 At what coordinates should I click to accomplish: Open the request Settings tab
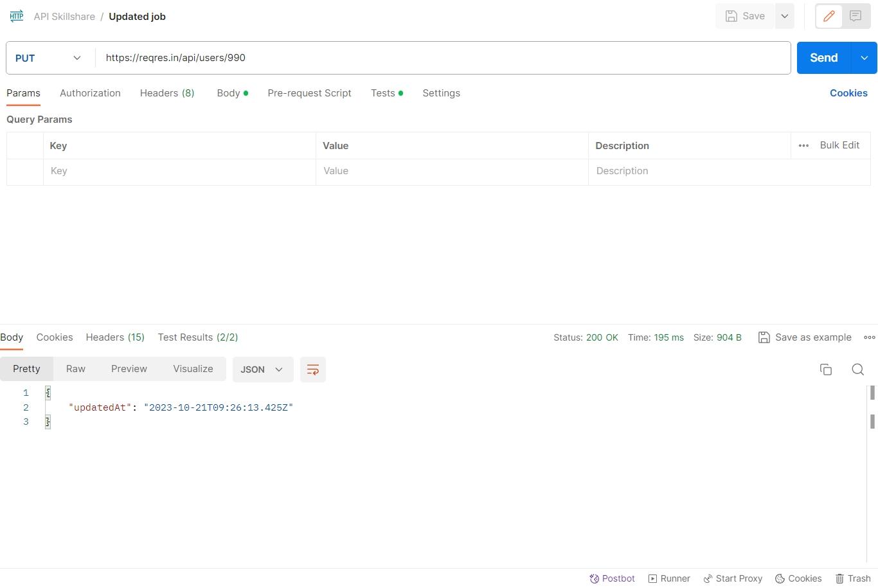click(441, 93)
